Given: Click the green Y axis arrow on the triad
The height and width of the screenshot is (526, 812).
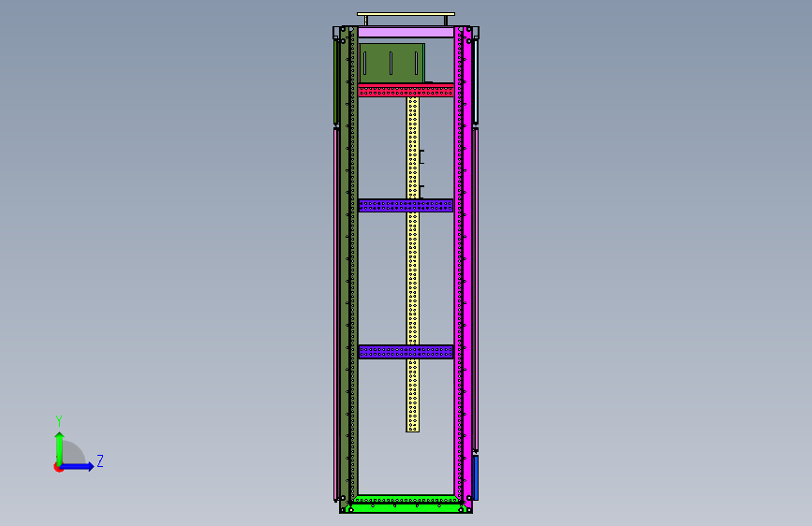Looking at the screenshot, I should point(60,447).
